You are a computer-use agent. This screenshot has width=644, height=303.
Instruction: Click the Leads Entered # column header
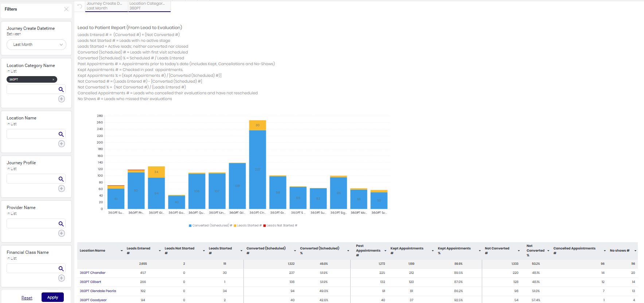(138, 251)
